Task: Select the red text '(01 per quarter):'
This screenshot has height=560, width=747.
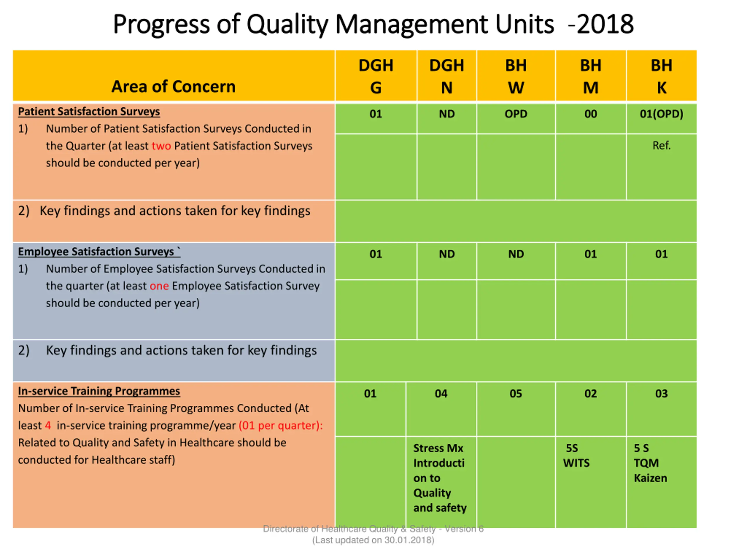Action: pos(281,425)
